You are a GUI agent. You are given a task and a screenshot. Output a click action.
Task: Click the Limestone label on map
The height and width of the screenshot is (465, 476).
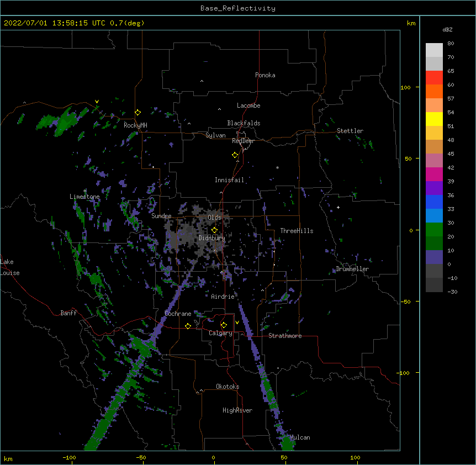coord(84,197)
